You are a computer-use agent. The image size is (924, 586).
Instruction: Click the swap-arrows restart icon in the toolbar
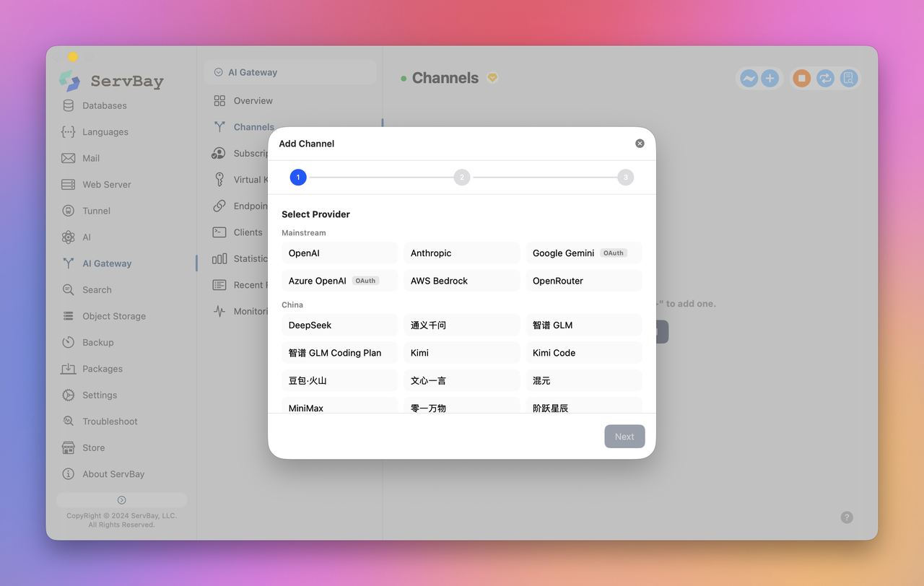click(x=825, y=78)
